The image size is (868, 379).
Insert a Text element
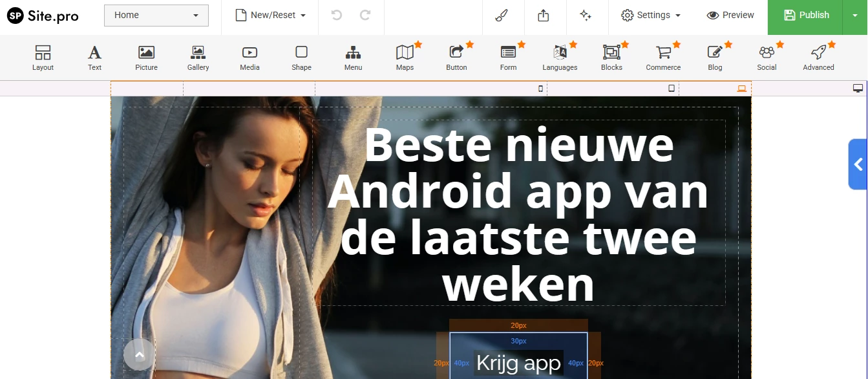tap(94, 57)
